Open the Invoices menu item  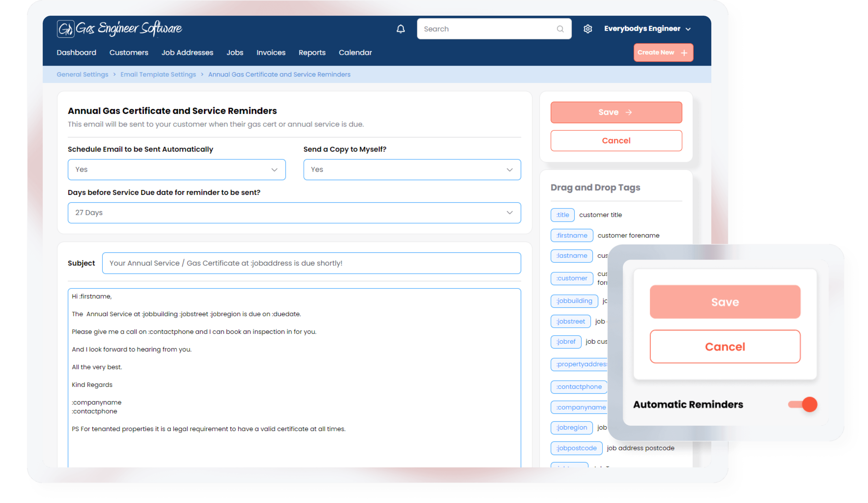pyautogui.click(x=271, y=53)
